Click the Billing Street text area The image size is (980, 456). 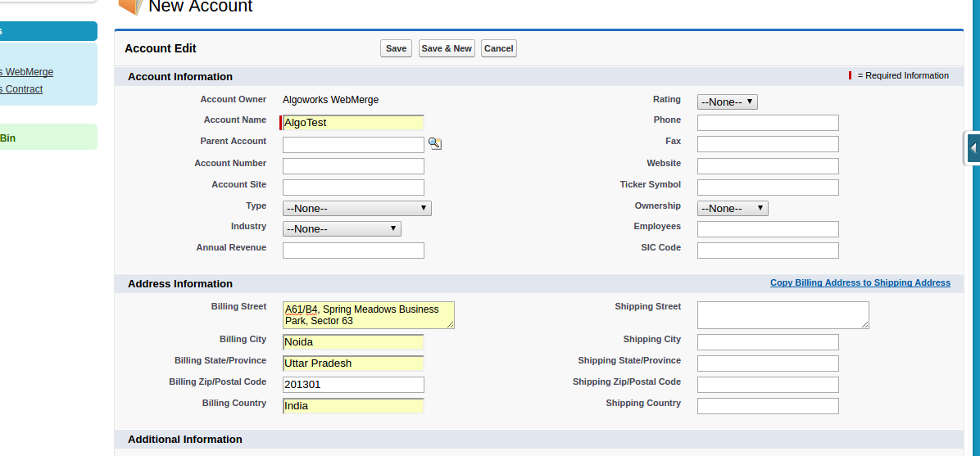click(368, 315)
